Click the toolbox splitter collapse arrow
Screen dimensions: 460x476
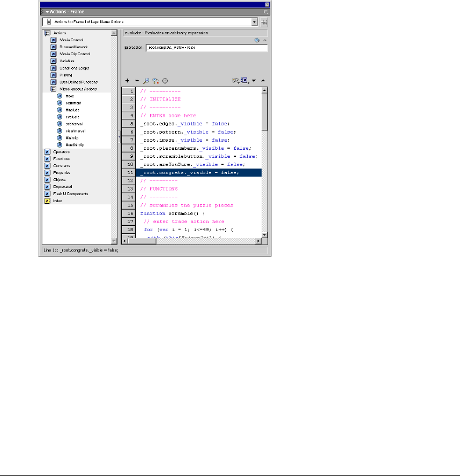(119, 136)
